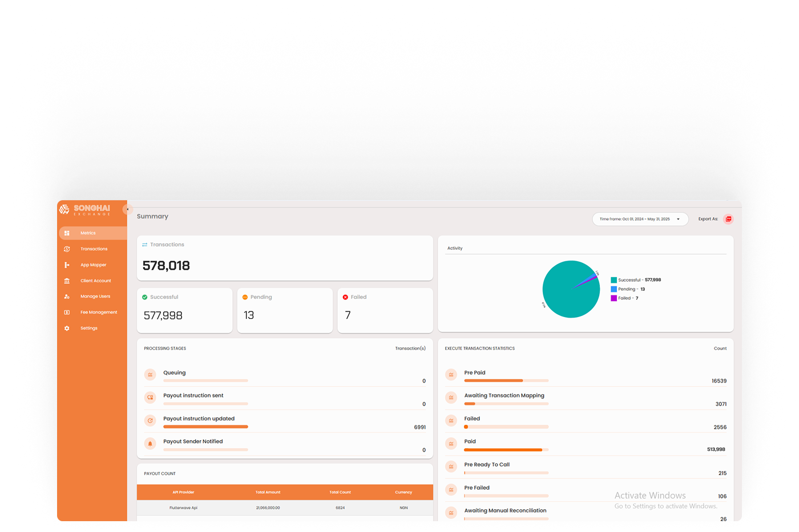Screen dimensions: 799x532
Task: Click the Flutterwave Api table row
Action: click(x=284, y=507)
